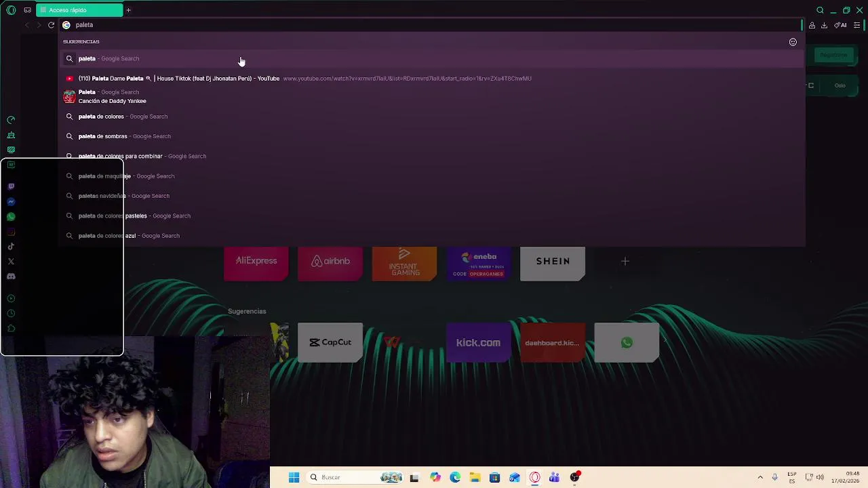
Task: Choose 'paleta de colores para combinar' suggestion
Action: click(x=432, y=156)
